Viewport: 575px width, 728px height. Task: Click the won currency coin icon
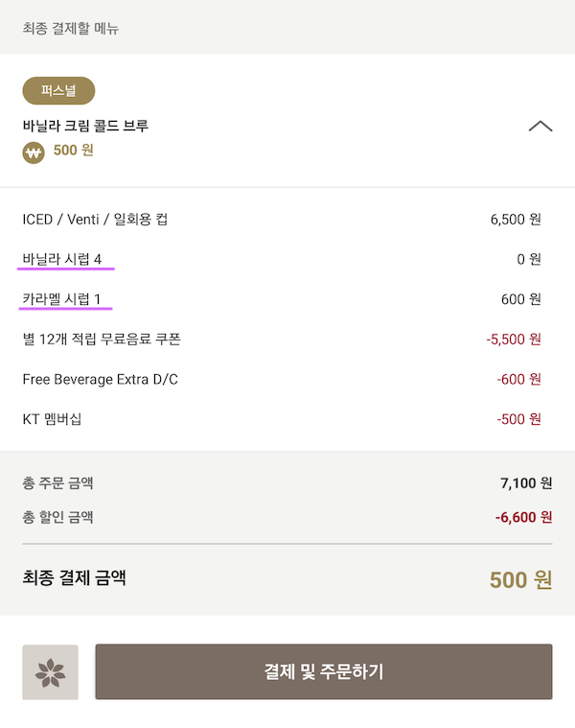point(34,153)
